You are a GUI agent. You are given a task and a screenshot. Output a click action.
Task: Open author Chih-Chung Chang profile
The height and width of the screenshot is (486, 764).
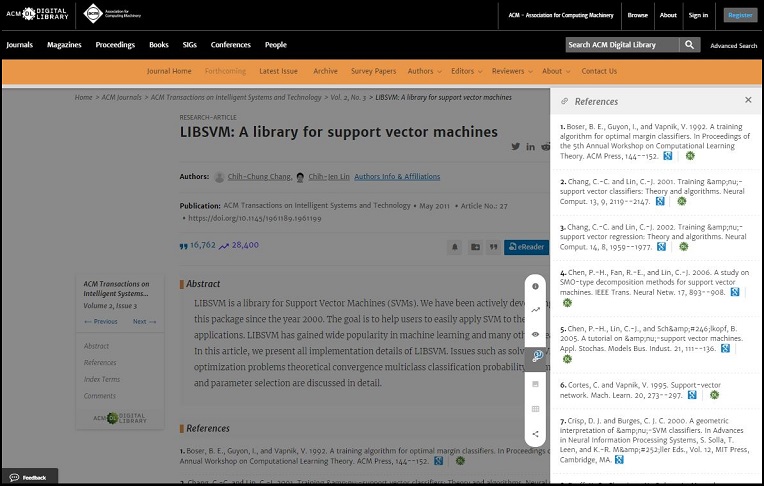click(x=259, y=176)
